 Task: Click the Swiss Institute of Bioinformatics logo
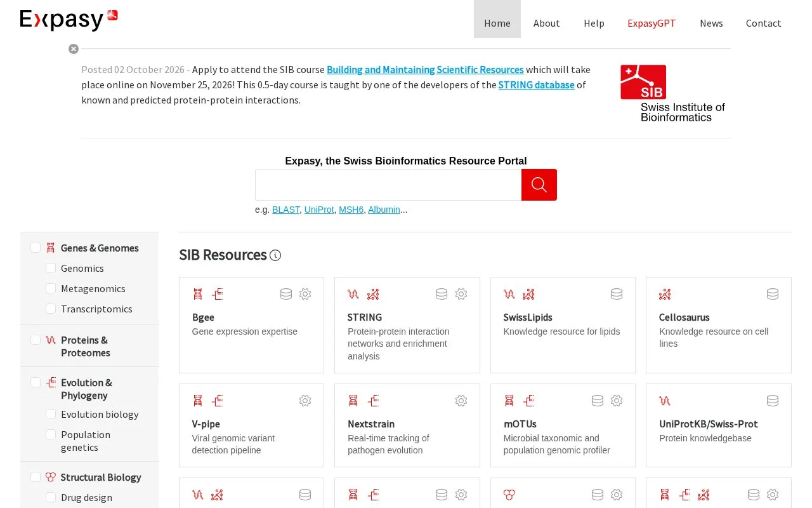point(672,93)
